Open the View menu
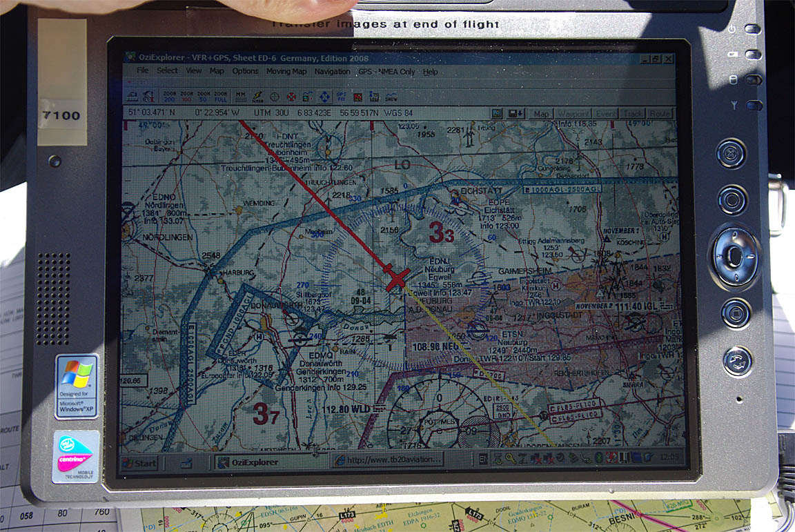The width and height of the screenshot is (795, 532). 193,71
